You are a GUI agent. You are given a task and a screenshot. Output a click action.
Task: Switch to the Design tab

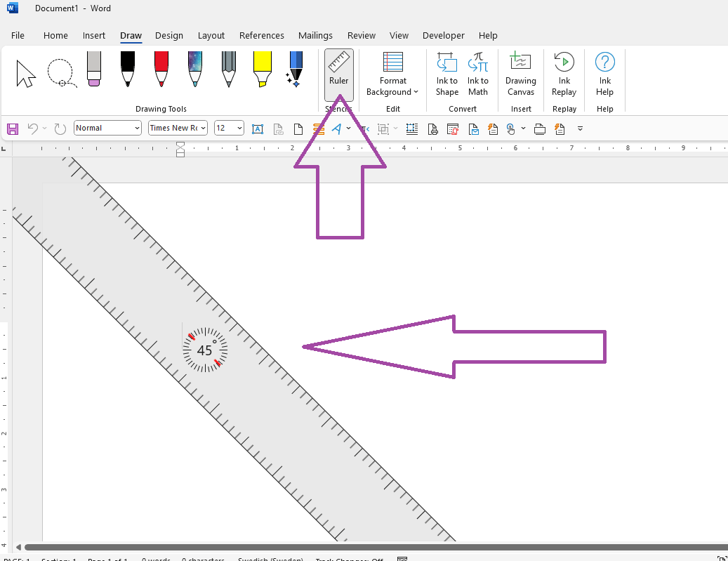[x=169, y=35]
